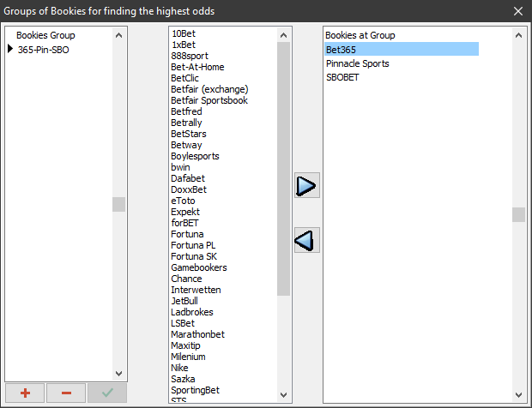
Task: Select the plain Fortuna entry
Action: click(x=187, y=234)
